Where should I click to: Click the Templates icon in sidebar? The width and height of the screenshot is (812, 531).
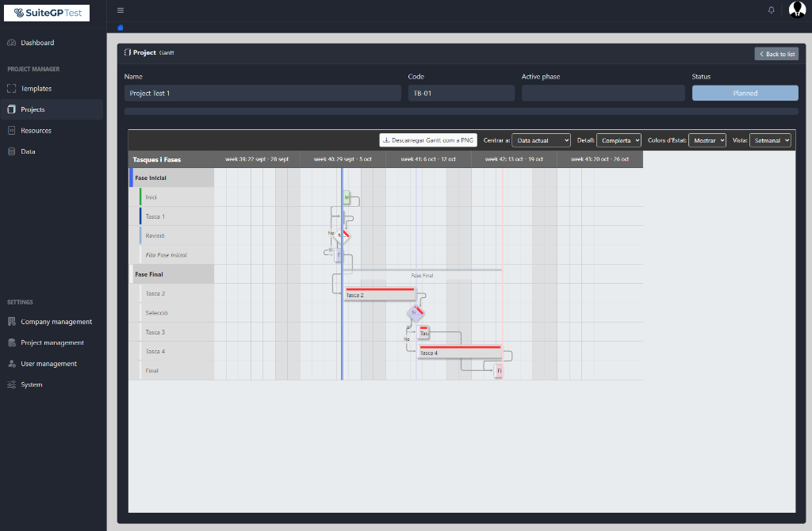click(x=11, y=89)
